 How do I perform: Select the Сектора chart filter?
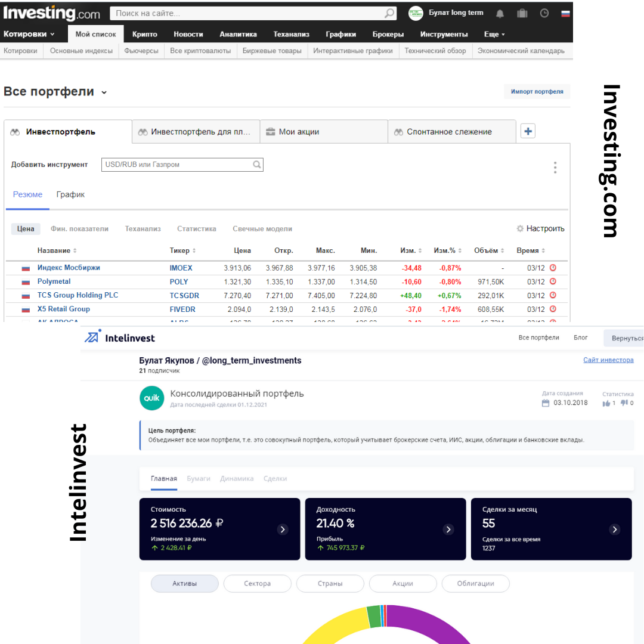(258, 584)
